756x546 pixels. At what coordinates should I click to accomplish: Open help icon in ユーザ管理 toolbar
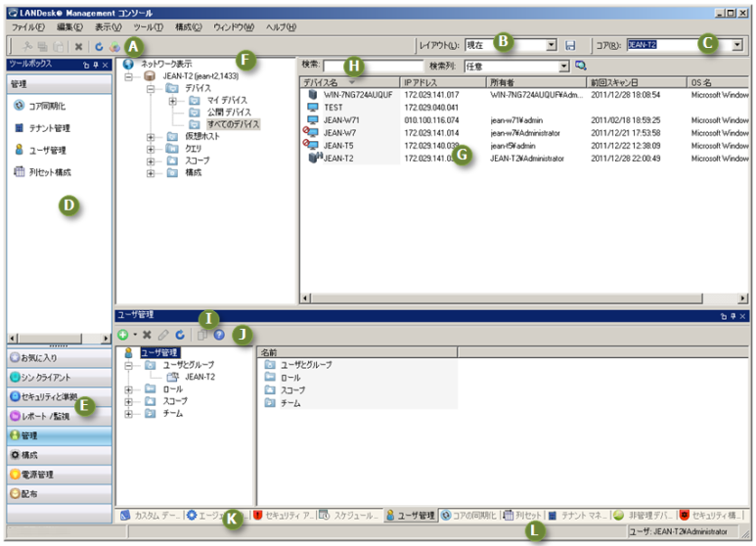(x=219, y=335)
